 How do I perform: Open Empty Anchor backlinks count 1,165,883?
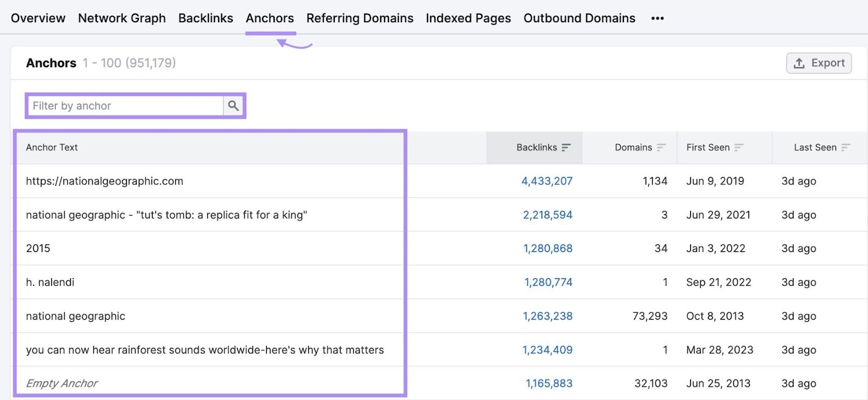click(548, 384)
